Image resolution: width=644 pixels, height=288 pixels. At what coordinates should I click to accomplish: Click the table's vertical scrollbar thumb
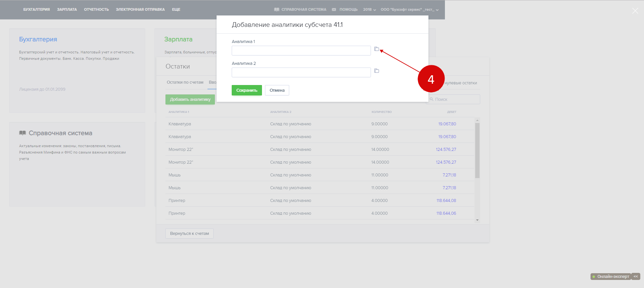tap(477, 151)
